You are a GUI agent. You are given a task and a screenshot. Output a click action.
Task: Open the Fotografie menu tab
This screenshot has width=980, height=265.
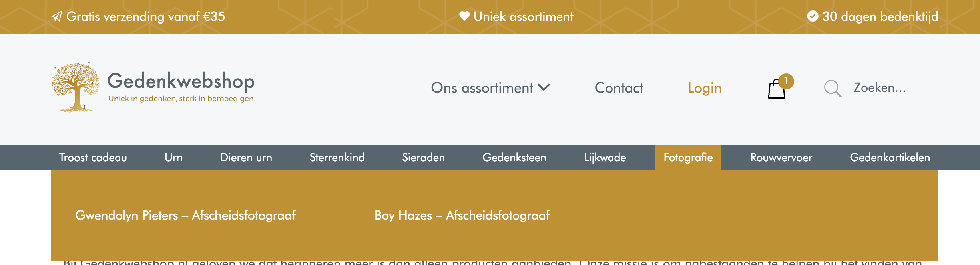point(688,157)
